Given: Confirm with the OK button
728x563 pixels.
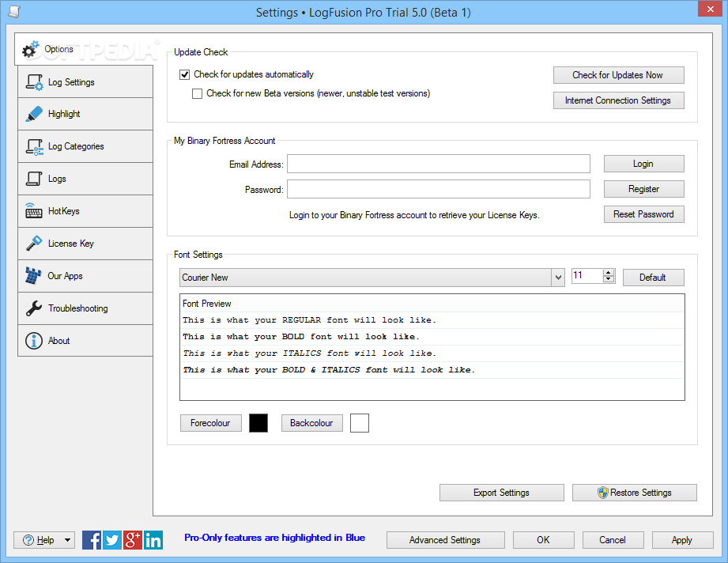Looking at the screenshot, I should click(543, 540).
